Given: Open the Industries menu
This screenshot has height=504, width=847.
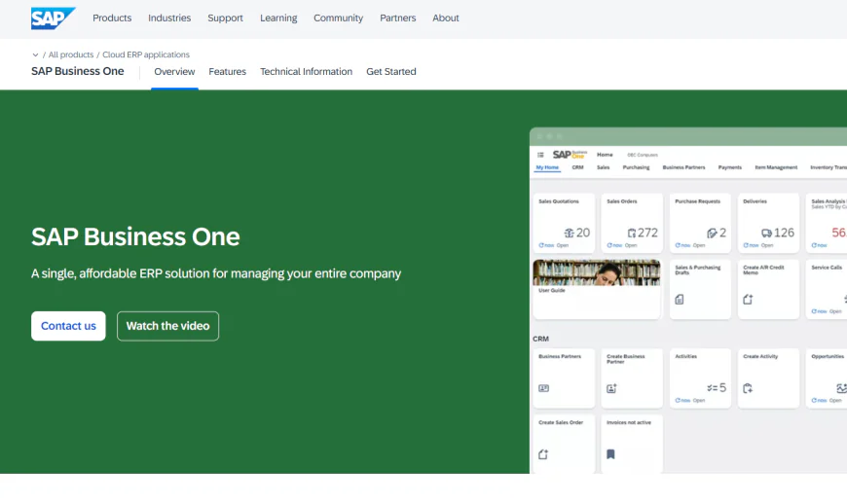Looking at the screenshot, I should 169,18.
